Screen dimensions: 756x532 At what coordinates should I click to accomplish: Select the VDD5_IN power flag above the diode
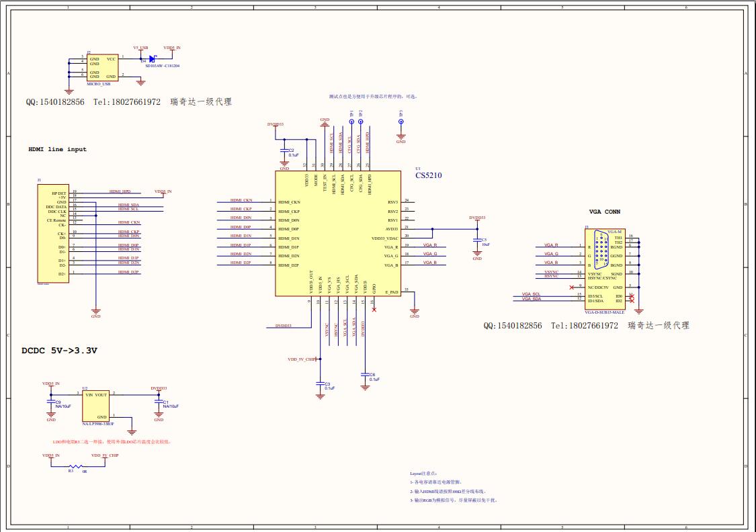[x=172, y=49]
